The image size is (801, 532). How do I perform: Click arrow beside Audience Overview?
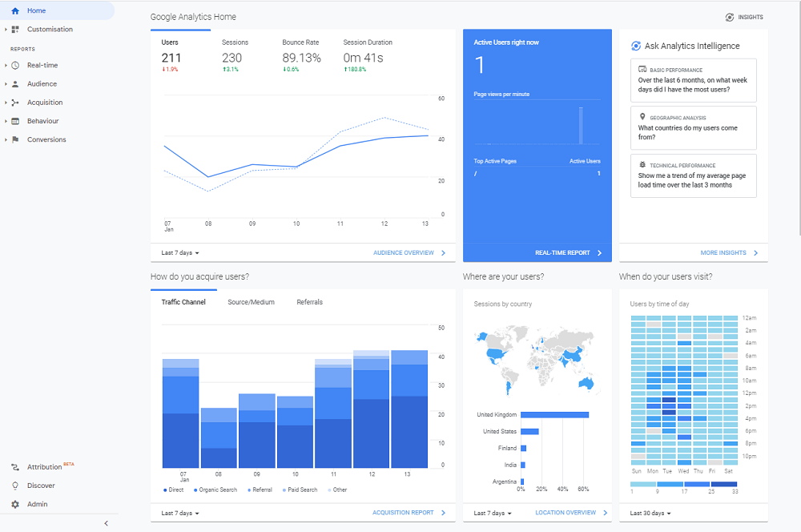443,253
